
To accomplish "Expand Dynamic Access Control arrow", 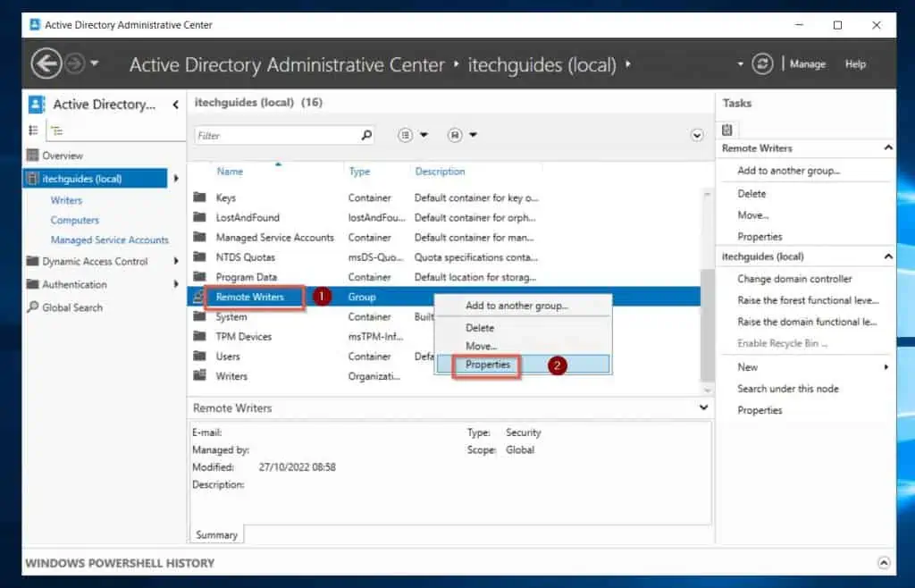I will coord(176,261).
